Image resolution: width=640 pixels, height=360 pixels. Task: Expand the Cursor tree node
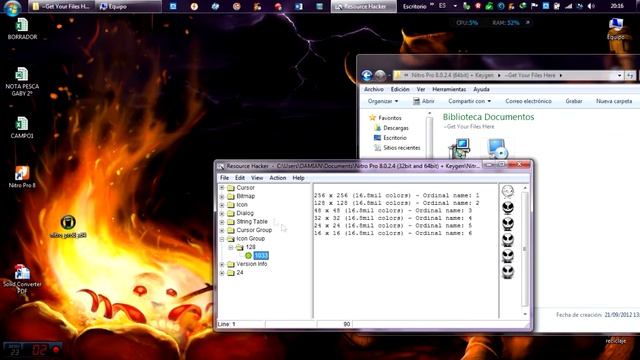(222, 188)
